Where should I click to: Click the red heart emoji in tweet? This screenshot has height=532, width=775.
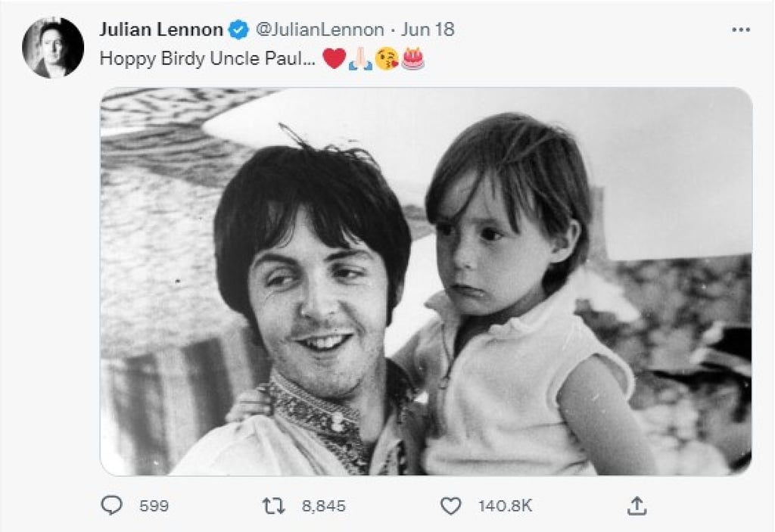[x=334, y=59]
